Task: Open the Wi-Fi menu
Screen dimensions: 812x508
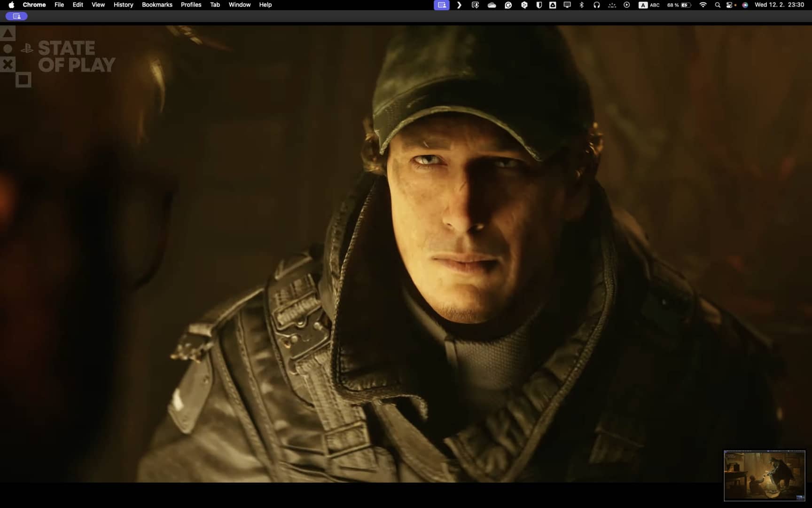Action: 703,5
